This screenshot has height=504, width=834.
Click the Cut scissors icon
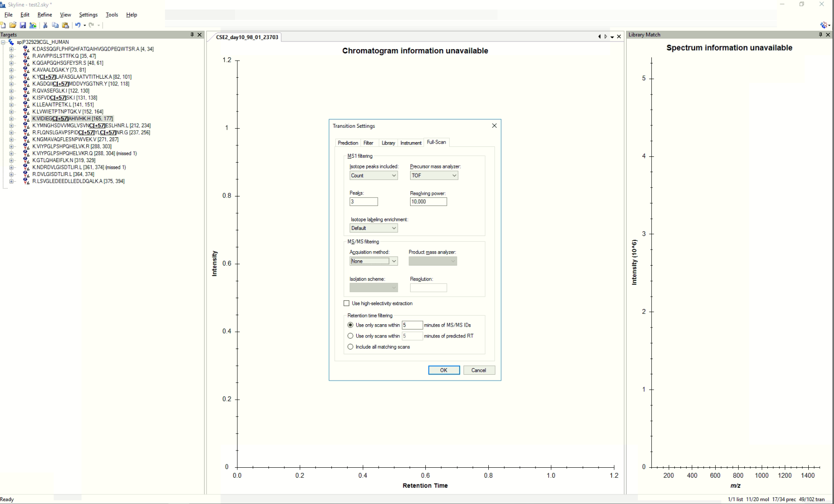45,25
